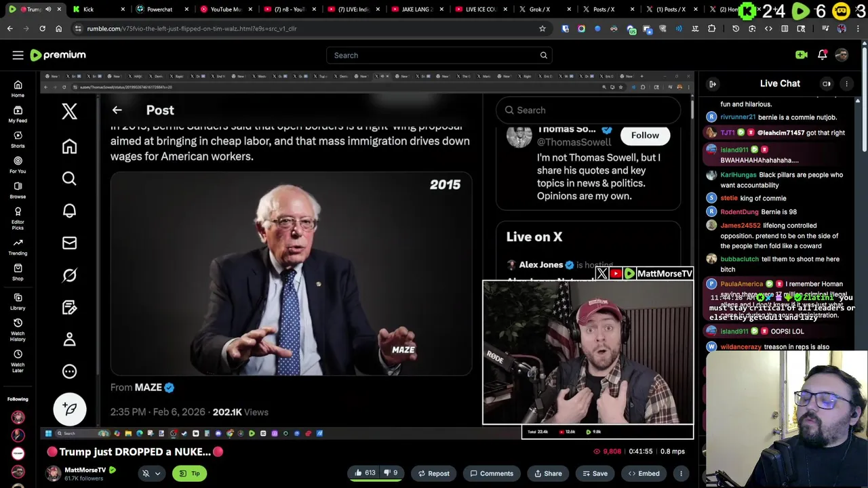This screenshot has height=488, width=868.
Task: Switch to the JAKE LANG browser tab
Action: pyautogui.click(x=417, y=9)
